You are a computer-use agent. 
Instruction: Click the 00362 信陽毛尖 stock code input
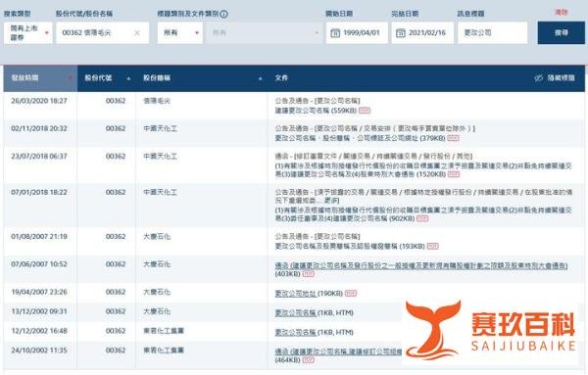(102, 33)
